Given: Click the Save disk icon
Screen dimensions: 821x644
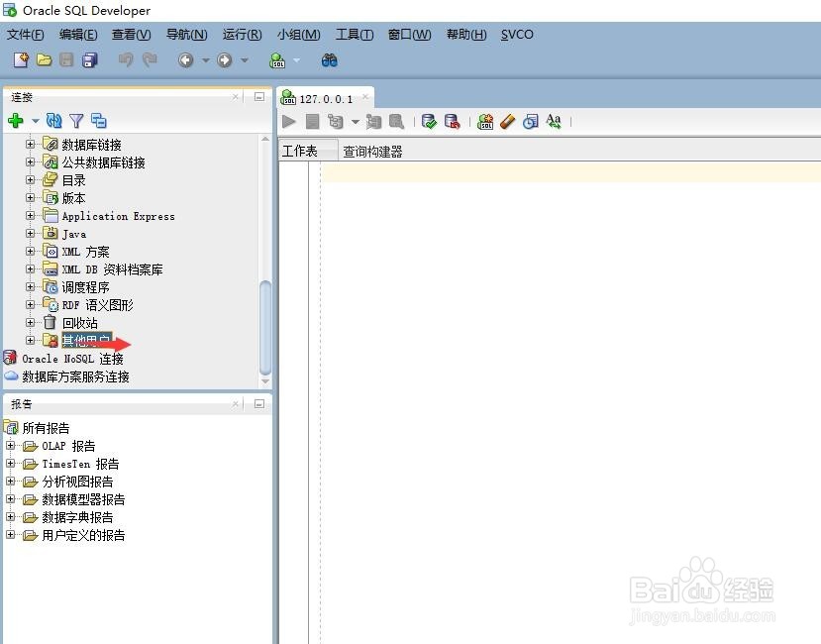Looking at the screenshot, I should coord(66,60).
